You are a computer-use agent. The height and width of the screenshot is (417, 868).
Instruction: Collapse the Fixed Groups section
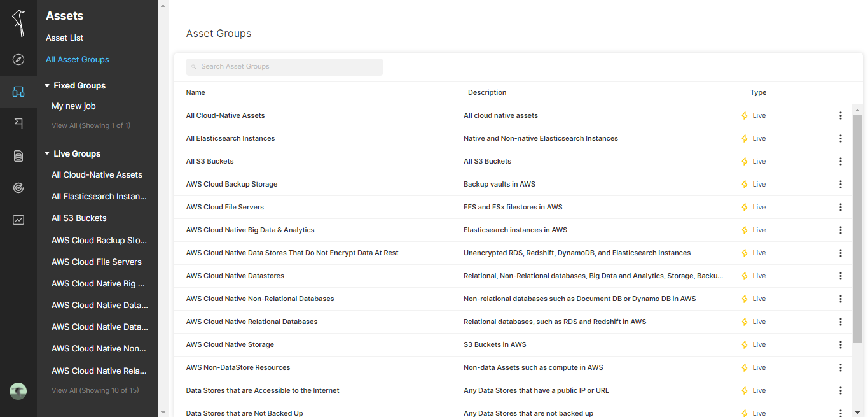47,85
